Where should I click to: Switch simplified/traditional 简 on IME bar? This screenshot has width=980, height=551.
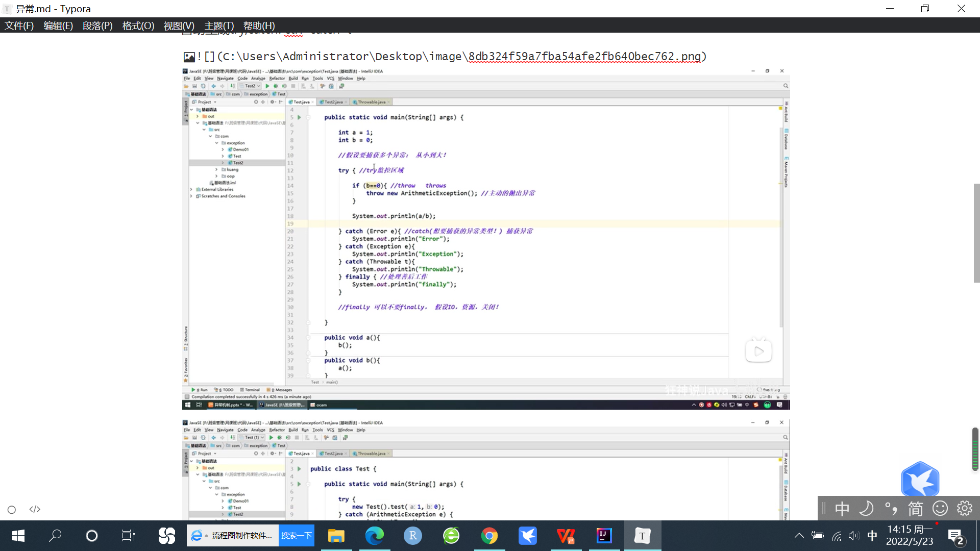(x=915, y=509)
